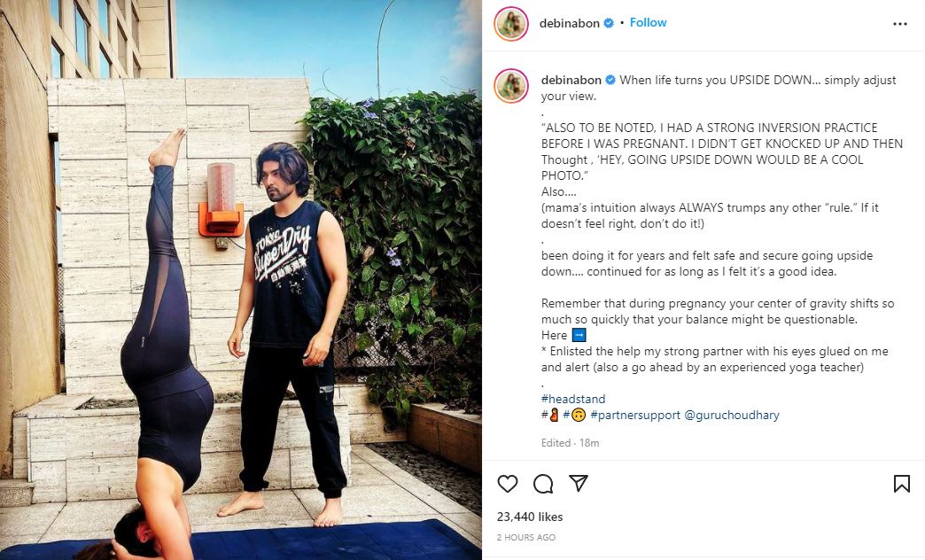Open the pregnant woman emoji hashtag
The width and height of the screenshot is (925, 560).
pos(550,415)
